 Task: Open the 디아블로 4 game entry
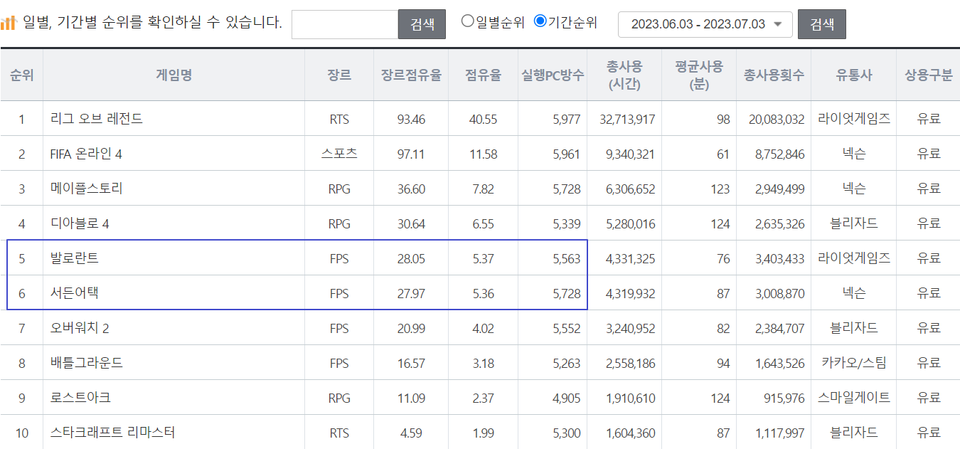tap(80, 224)
